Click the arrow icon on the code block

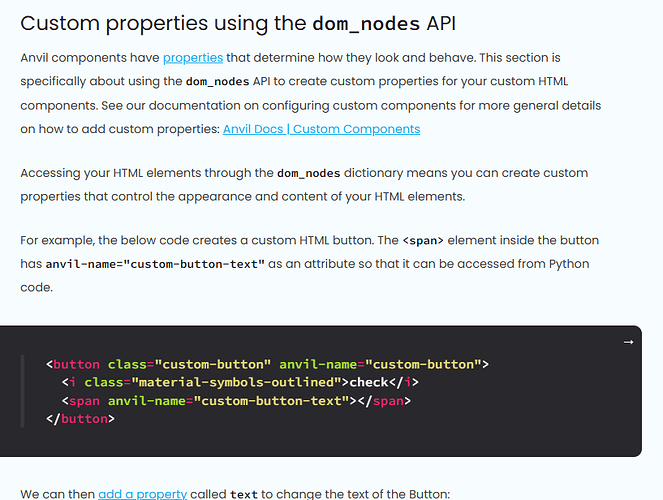[628, 342]
